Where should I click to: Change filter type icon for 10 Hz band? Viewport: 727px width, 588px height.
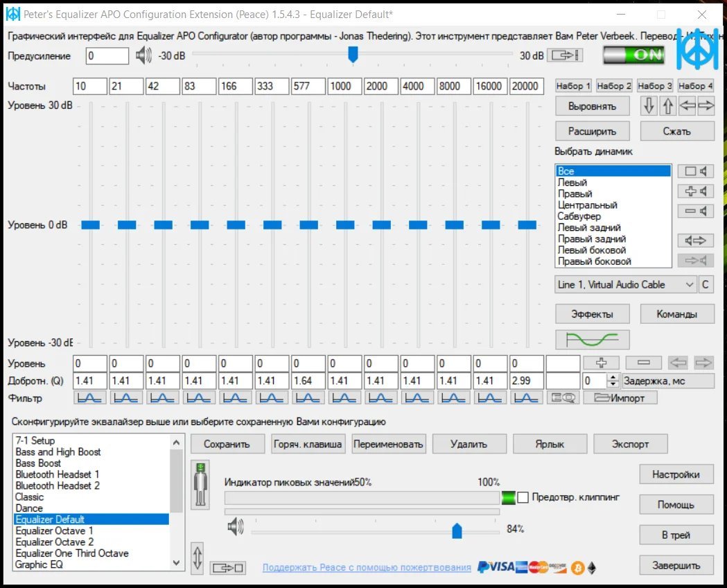coord(89,398)
